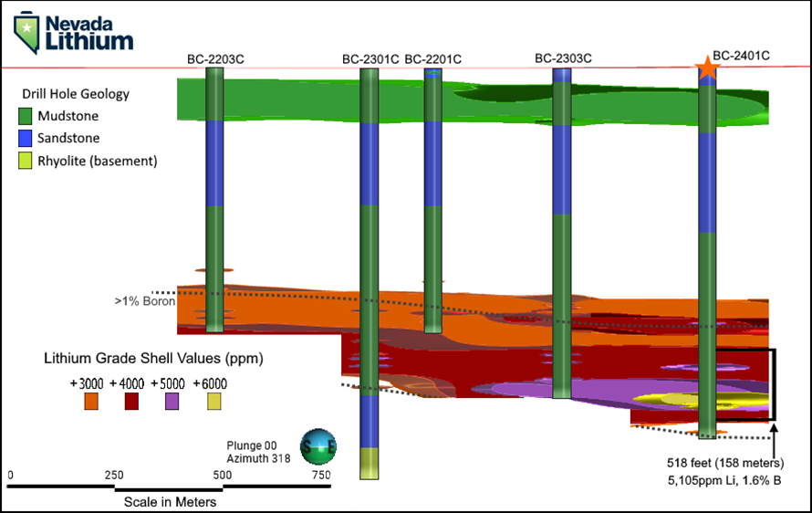The image size is (812, 513).
Task: Click the compass orientation globe icon
Action: pos(318,451)
